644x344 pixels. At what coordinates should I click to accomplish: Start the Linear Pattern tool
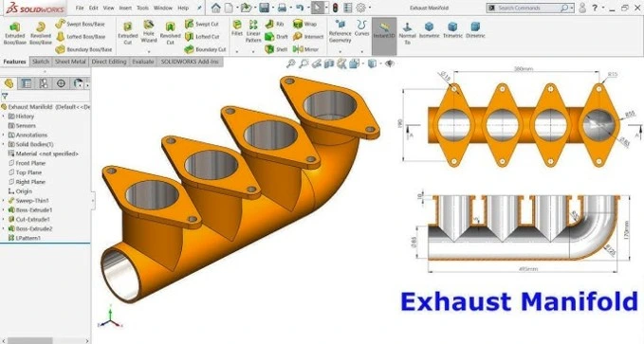(x=253, y=31)
